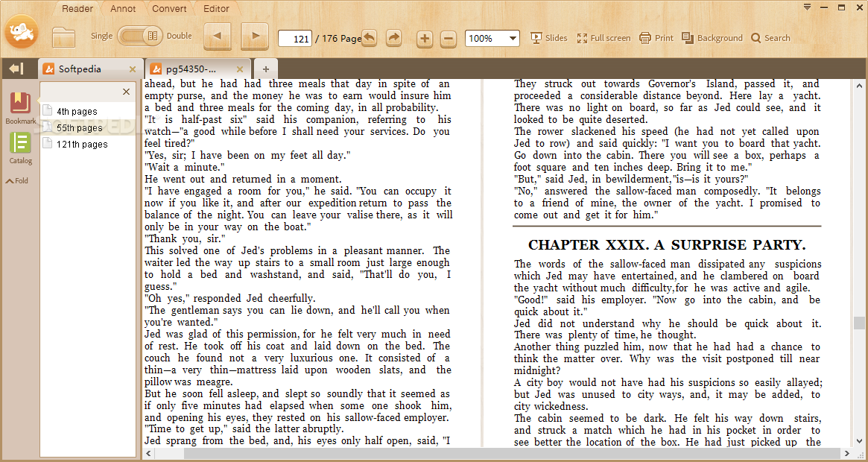The image size is (868, 462).
Task: Click the undo back curved arrow
Action: 370,38
